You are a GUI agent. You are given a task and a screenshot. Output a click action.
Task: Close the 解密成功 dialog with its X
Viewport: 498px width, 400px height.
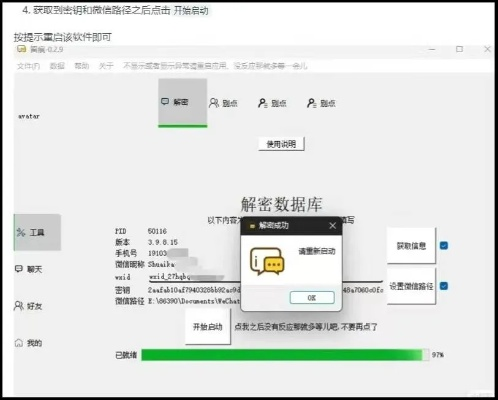coord(332,226)
